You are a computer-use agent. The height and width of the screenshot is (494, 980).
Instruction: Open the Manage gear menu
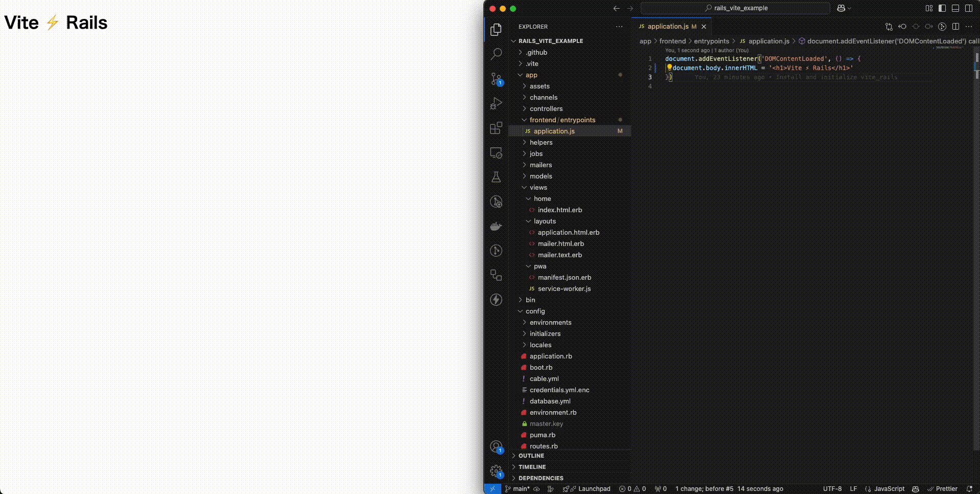496,471
